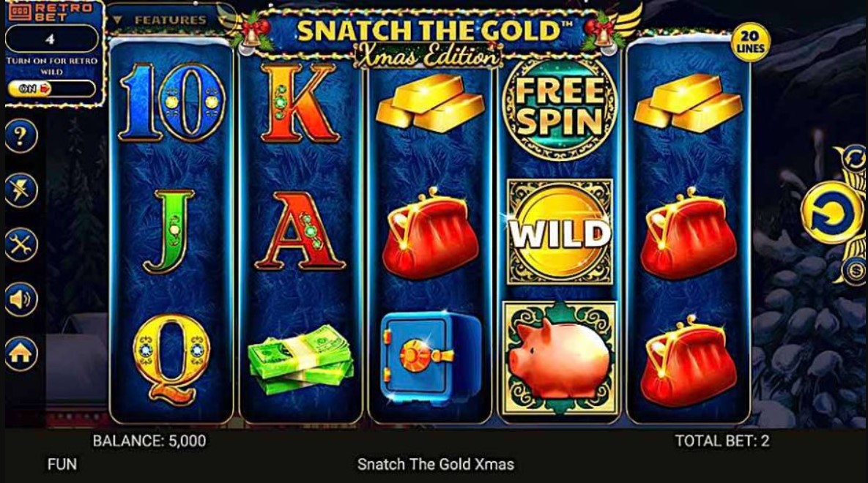Go to lobby with home icon
The width and height of the screenshot is (868, 483).
(x=21, y=353)
